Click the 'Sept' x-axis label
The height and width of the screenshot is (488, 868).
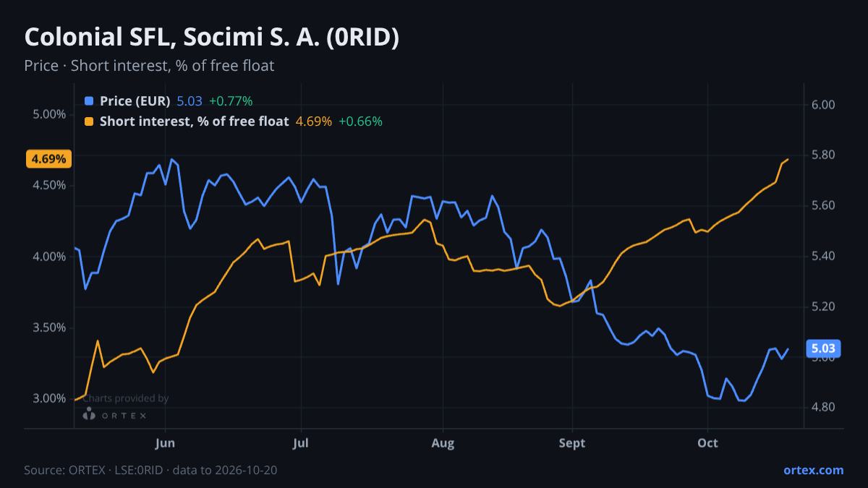571,443
